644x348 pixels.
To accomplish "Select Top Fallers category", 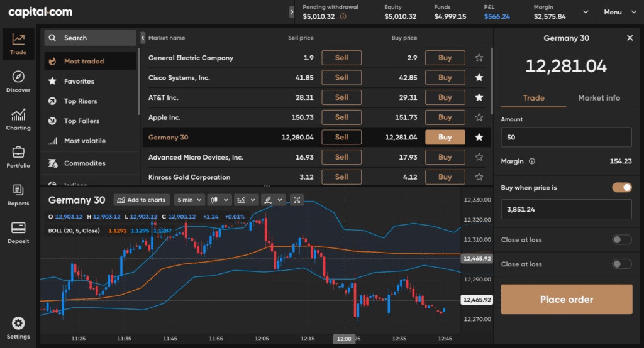I will click(x=90, y=121).
